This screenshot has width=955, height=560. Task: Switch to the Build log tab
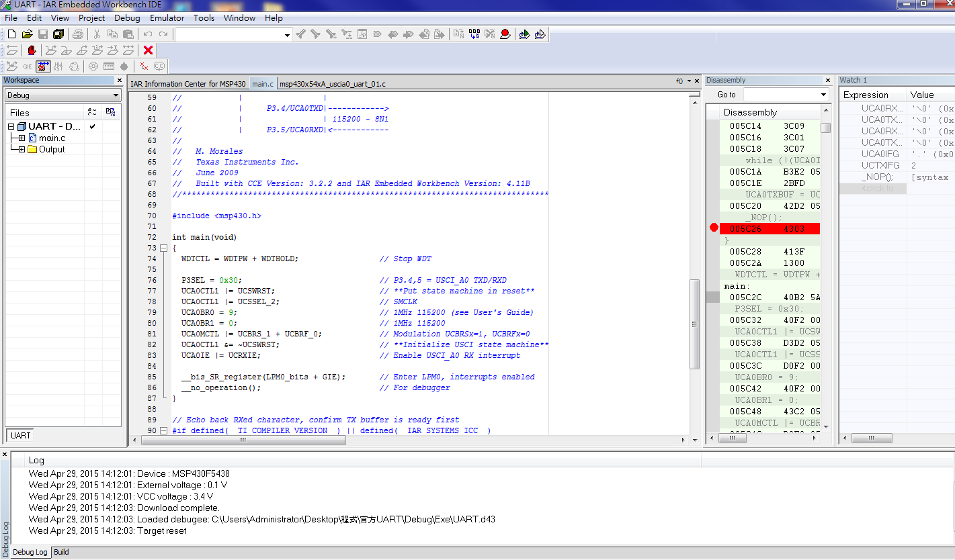point(61,552)
